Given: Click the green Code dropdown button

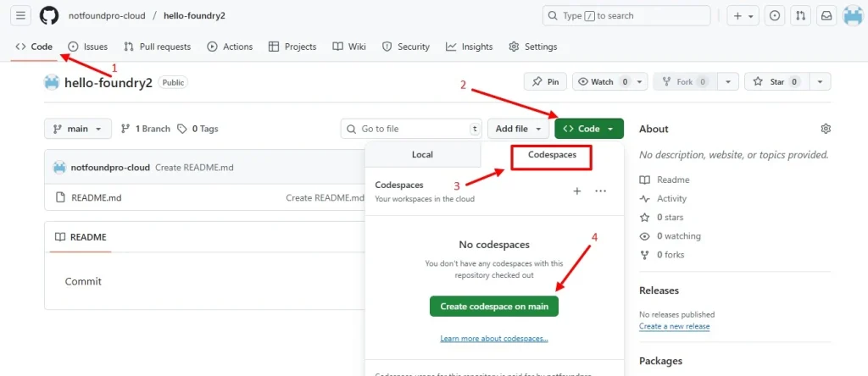Looking at the screenshot, I should click(x=589, y=129).
